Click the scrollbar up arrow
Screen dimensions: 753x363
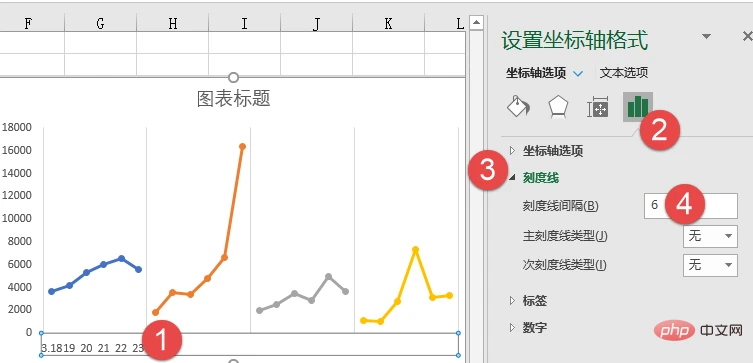[x=476, y=22]
